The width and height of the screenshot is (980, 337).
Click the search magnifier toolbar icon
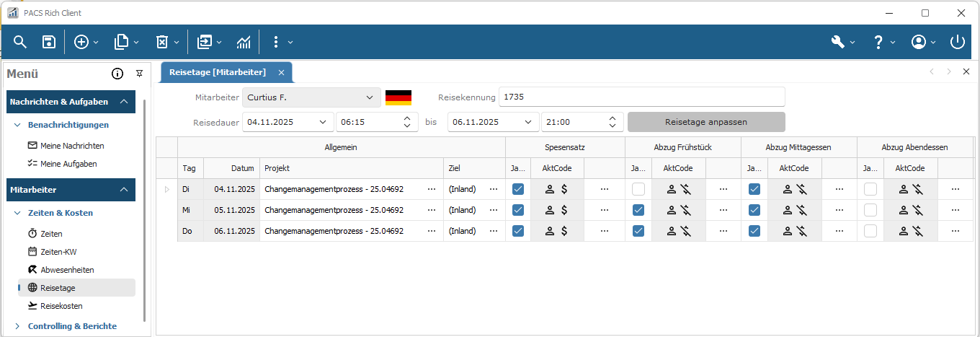(20, 43)
